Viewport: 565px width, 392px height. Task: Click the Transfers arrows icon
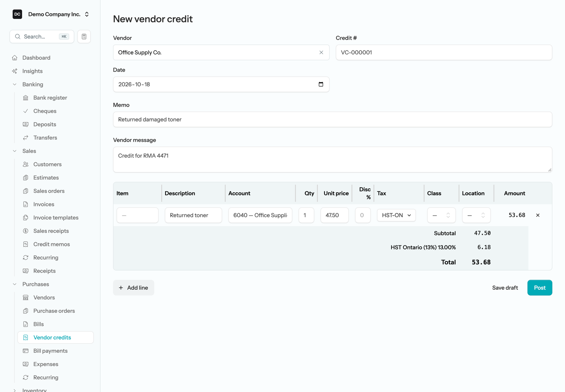click(26, 138)
